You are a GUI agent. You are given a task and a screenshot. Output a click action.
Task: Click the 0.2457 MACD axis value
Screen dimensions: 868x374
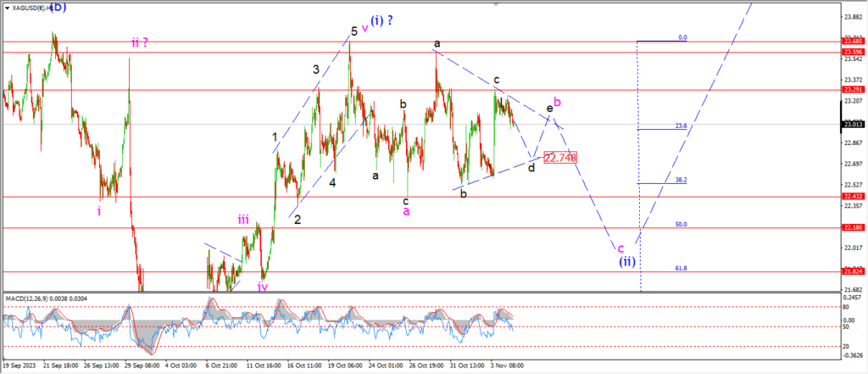pos(851,296)
